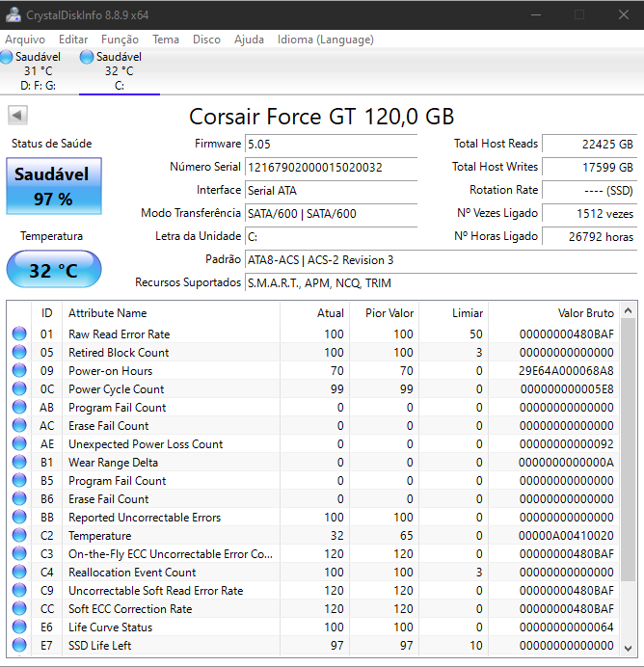
Task: Click Total Host Writes value 17599 GB
Action: pos(590,167)
